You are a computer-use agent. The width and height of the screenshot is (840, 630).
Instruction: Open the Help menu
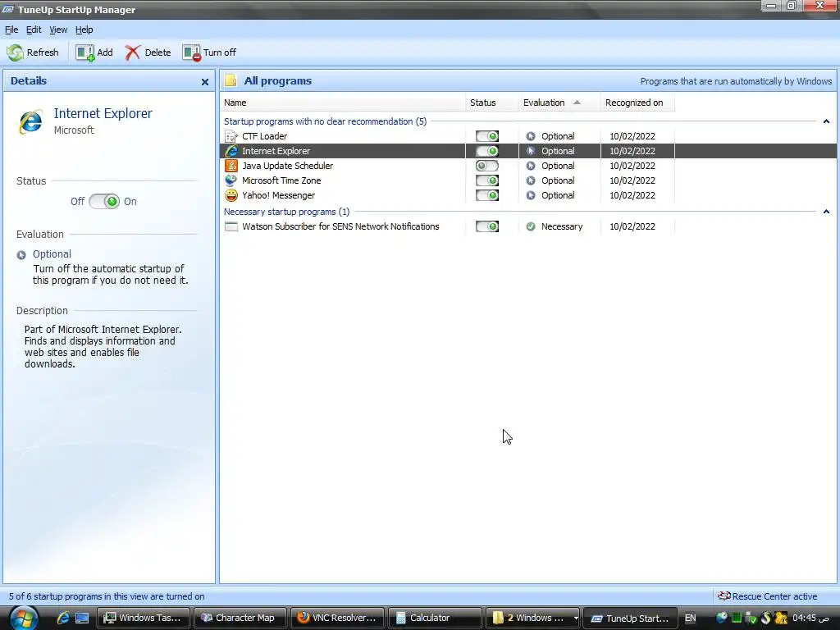click(84, 30)
